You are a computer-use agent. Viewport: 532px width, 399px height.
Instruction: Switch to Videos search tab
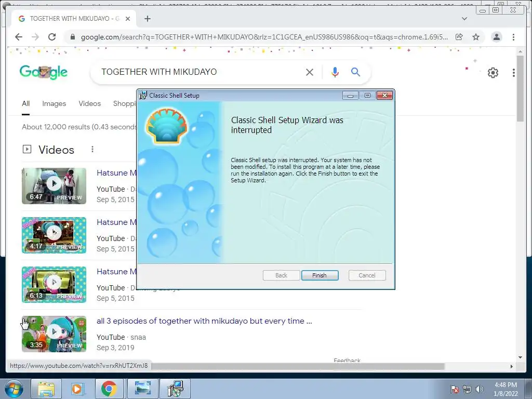(89, 103)
